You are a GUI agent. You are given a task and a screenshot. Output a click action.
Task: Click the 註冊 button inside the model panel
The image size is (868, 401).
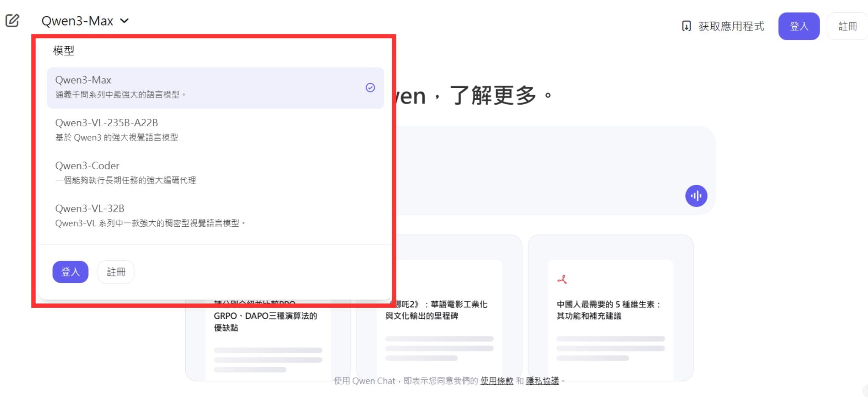[116, 272]
